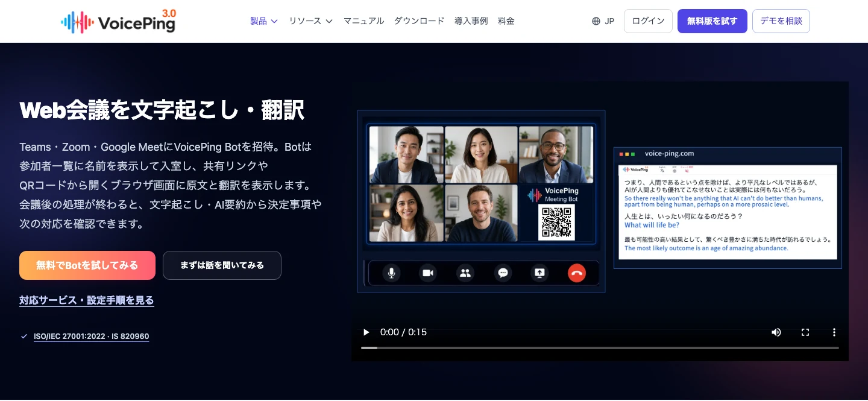Click the 0:00 / 0:15 time display
Screen dimensions: 868x401
403,332
